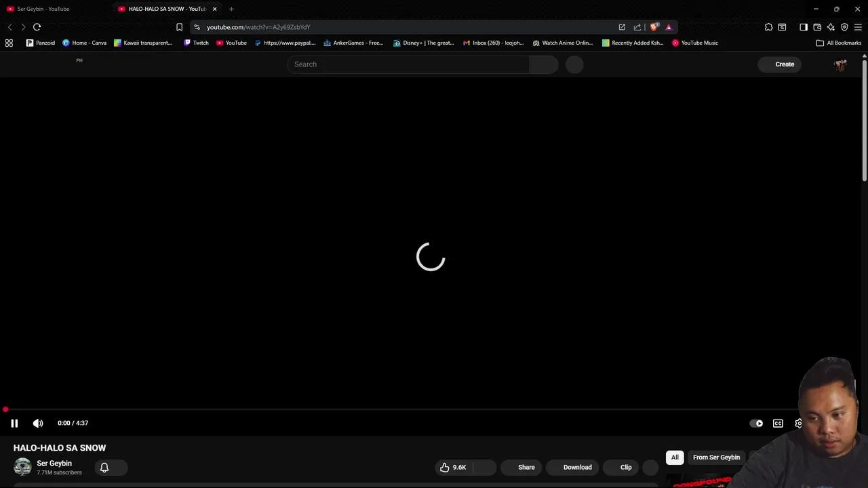The height and width of the screenshot is (488, 868).
Task: Open the Brave VPN shield icon
Action: 844,27
